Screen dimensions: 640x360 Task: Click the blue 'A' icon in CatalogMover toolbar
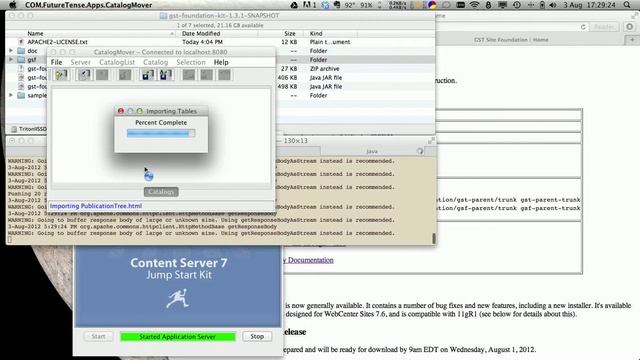[x=166, y=75]
